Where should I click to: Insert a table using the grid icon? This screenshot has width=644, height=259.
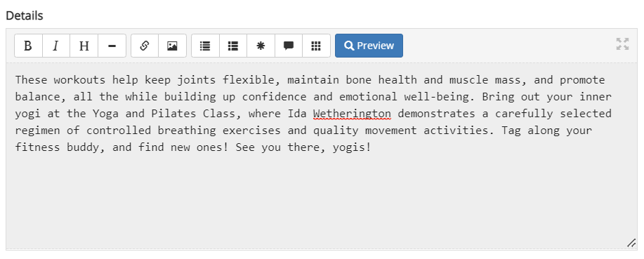[316, 46]
